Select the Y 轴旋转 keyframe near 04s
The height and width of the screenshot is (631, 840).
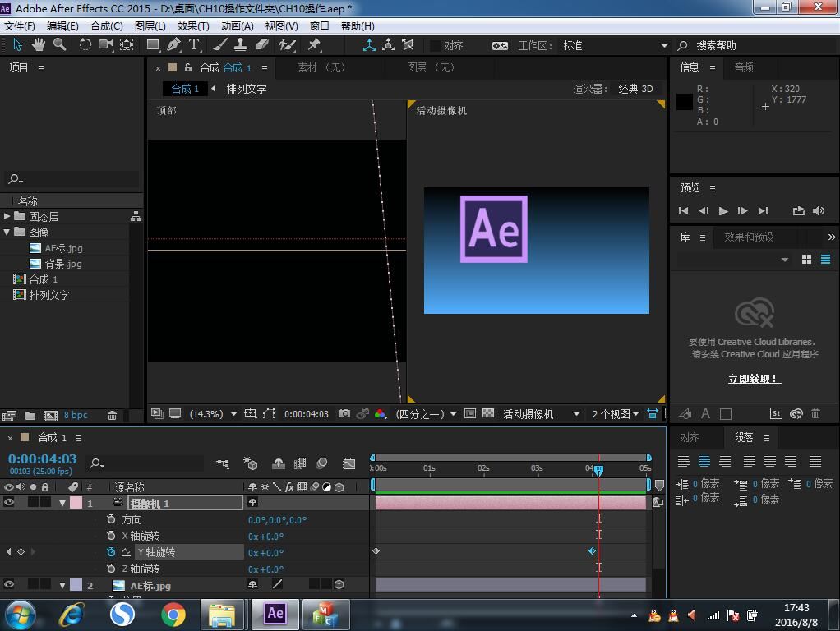[x=592, y=550]
